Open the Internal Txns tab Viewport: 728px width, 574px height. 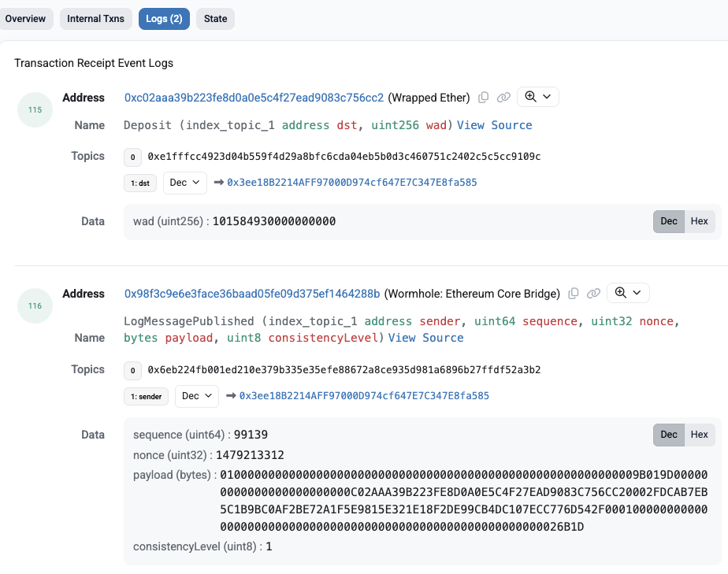click(x=95, y=19)
